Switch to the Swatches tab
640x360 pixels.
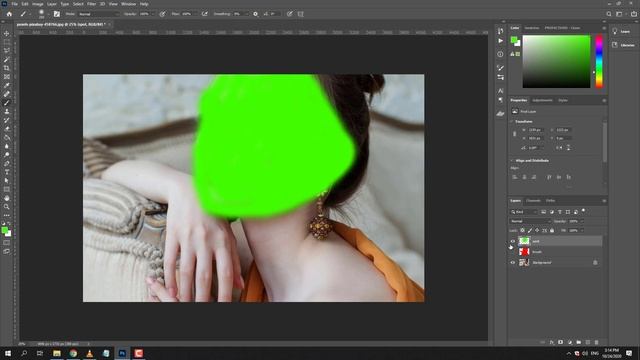531,28
